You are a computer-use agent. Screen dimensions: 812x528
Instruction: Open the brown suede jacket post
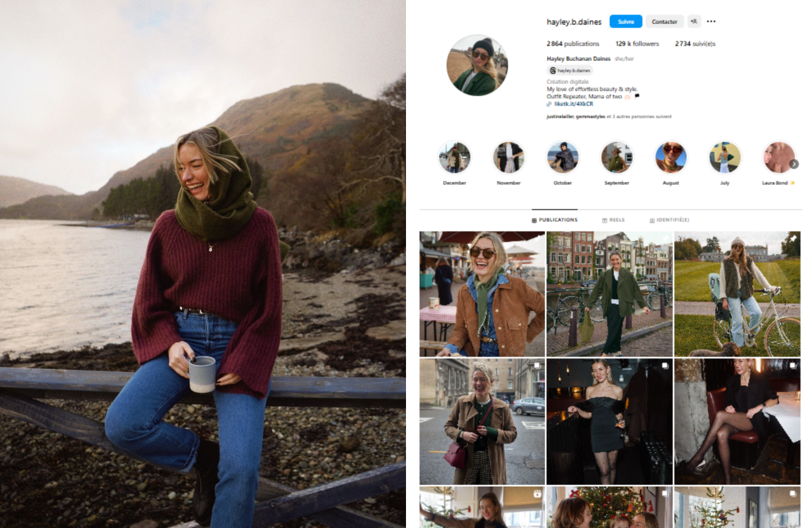tap(482, 293)
